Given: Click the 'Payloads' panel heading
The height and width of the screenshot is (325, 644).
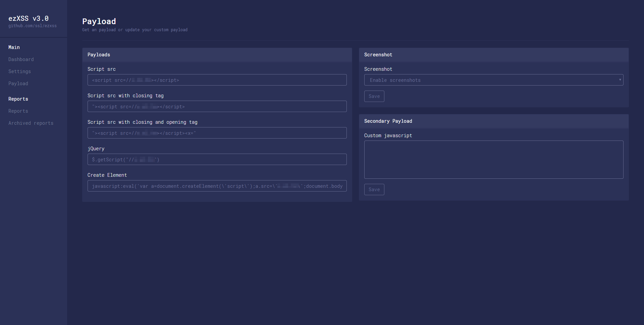Looking at the screenshot, I should 99,55.
